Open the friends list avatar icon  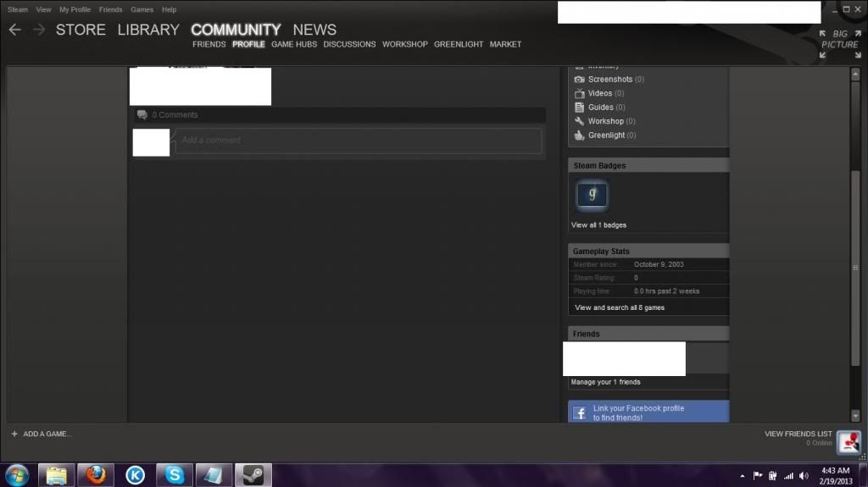pyautogui.click(x=849, y=441)
